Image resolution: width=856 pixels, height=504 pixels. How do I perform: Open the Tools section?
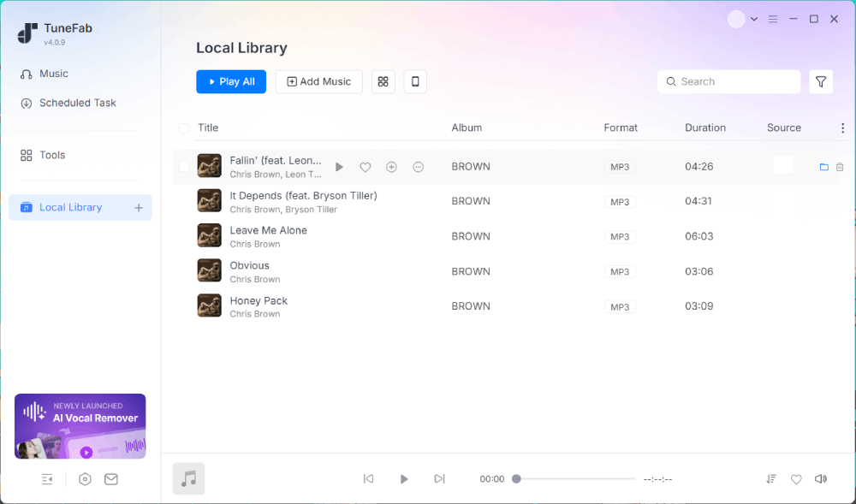pos(43,156)
